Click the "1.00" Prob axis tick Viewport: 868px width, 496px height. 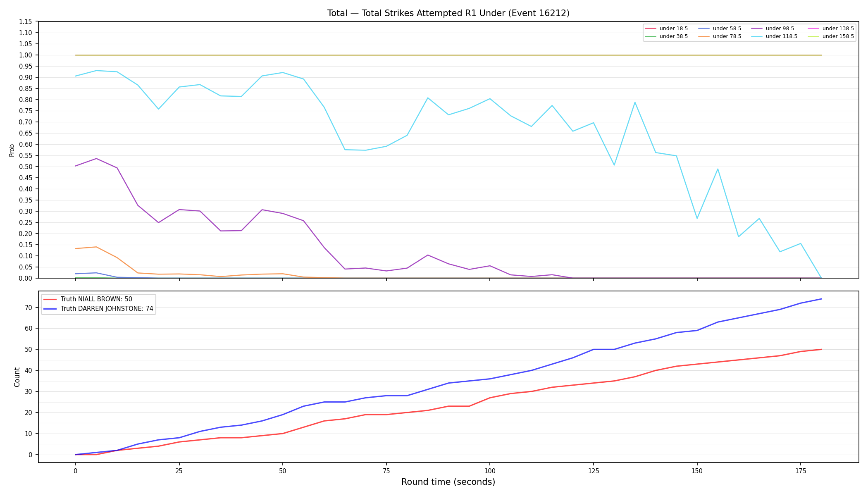(x=26, y=55)
